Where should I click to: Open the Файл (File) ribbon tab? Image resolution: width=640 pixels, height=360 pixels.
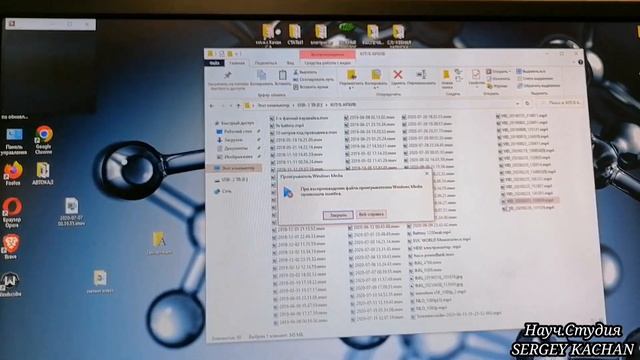click(x=214, y=63)
